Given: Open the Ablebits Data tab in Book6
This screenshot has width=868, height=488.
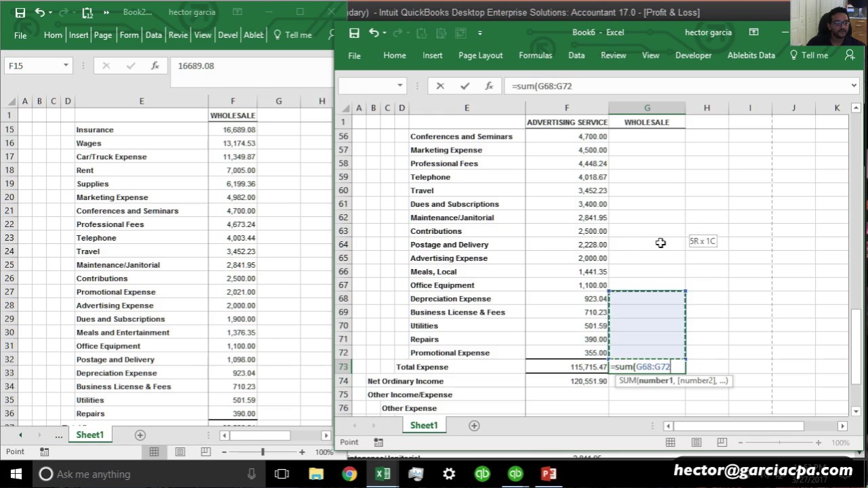Looking at the screenshot, I should (751, 56).
